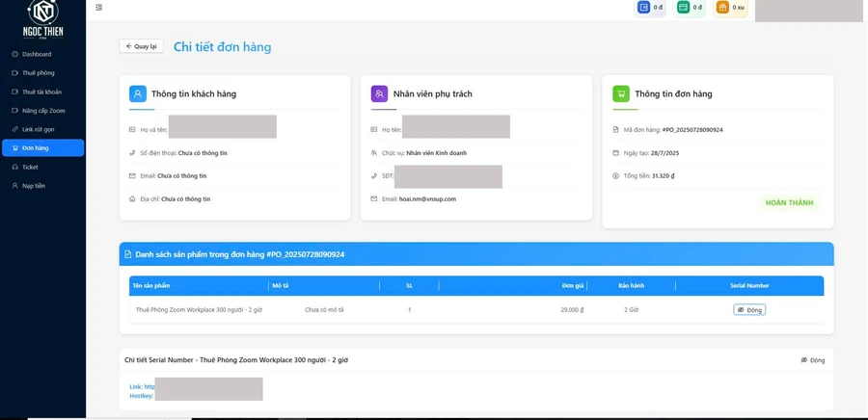Close the serial detail panel with Đóng
The image size is (868, 420).
[813, 360]
